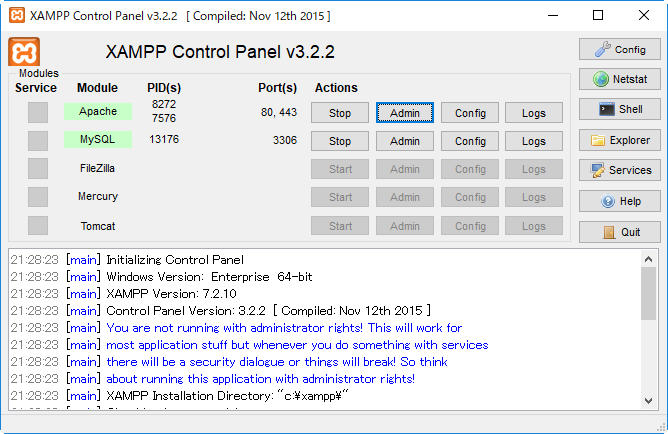Click the 'XAMPP Control Panel v3.2.2' heading

pyautogui.click(x=220, y=52)
